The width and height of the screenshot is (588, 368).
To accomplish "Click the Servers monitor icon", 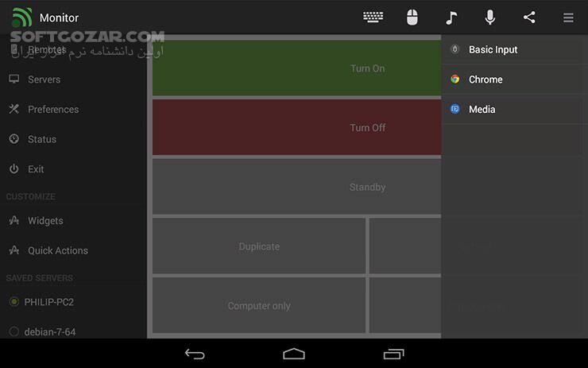I will click(x=14, y=79).
